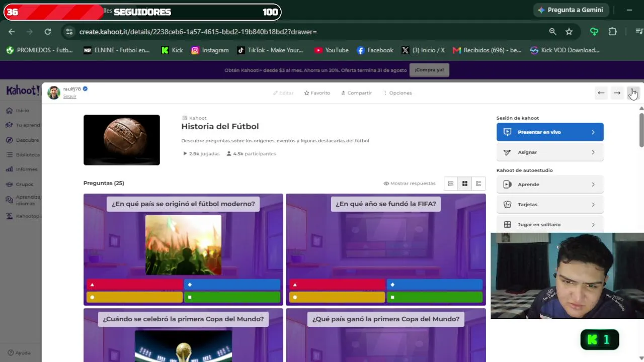Screen dimensions: 644x362
Task: Go to Inicio in the Kahoot sidebar
Action: pyautogui.click(x=18, y=111)
